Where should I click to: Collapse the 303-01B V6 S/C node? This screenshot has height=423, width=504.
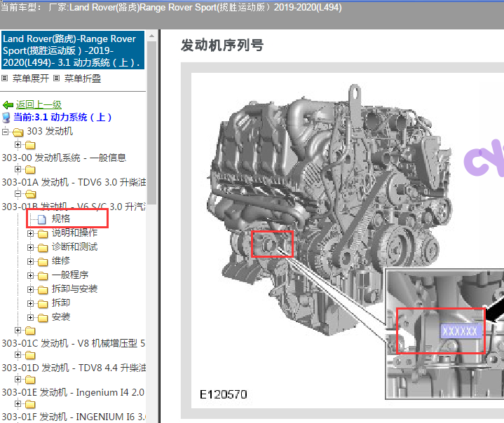click(18, 194)
